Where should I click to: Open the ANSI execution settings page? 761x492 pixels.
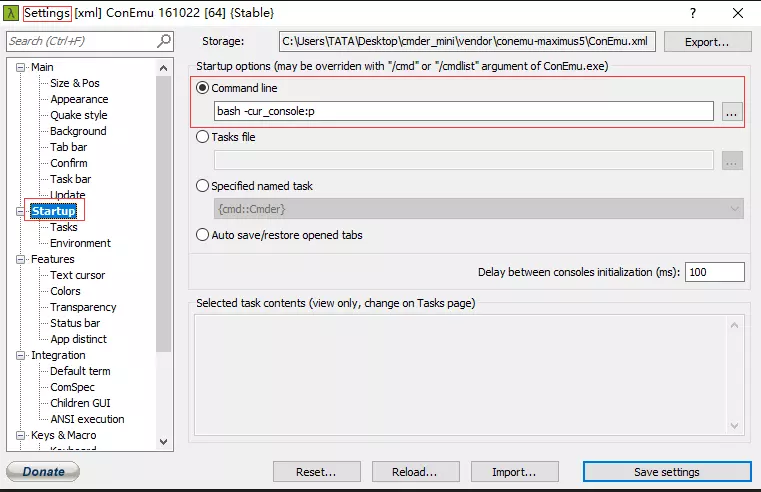[87, 419]
